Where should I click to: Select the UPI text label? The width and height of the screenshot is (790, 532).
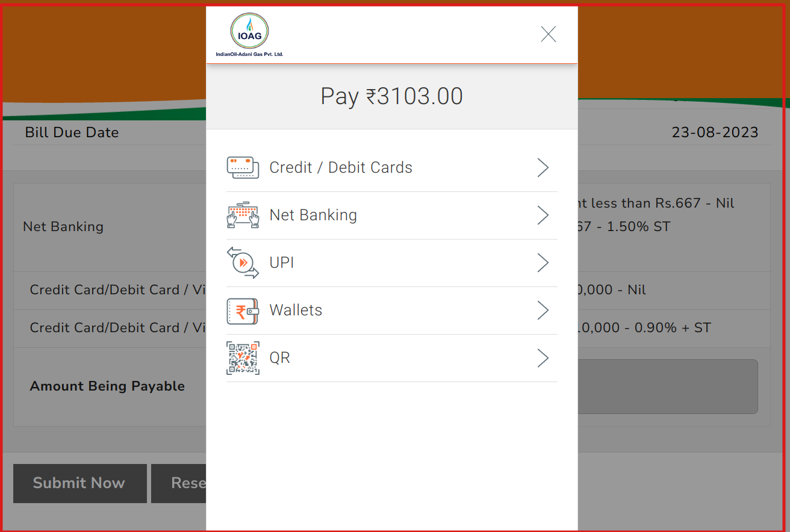tap(282, 263)
